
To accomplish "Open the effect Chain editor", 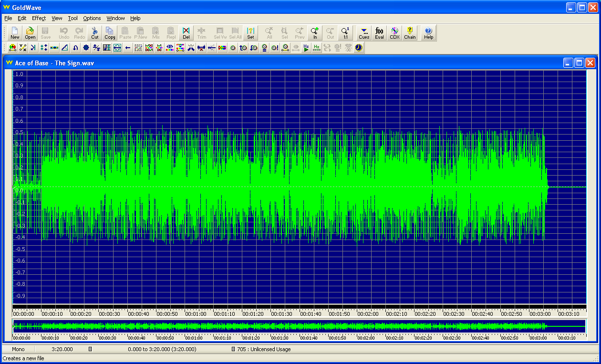I will coord(410,33).
